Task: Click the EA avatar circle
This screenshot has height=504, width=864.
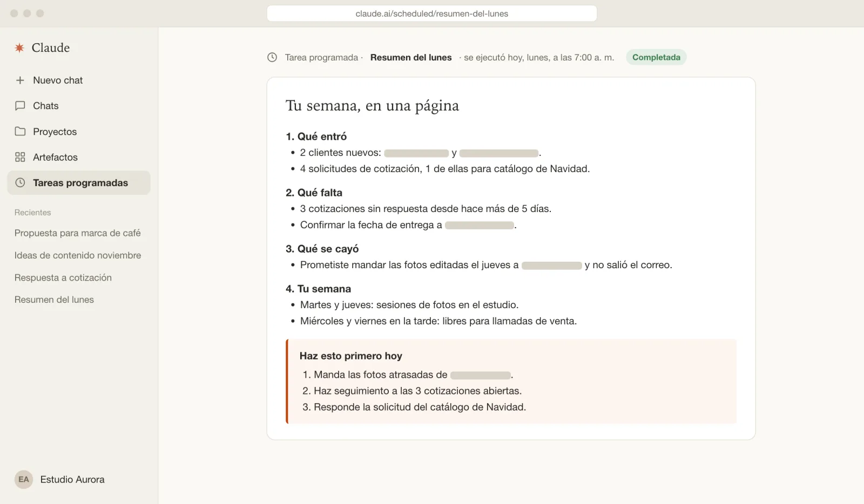Action: click(24, 479)
